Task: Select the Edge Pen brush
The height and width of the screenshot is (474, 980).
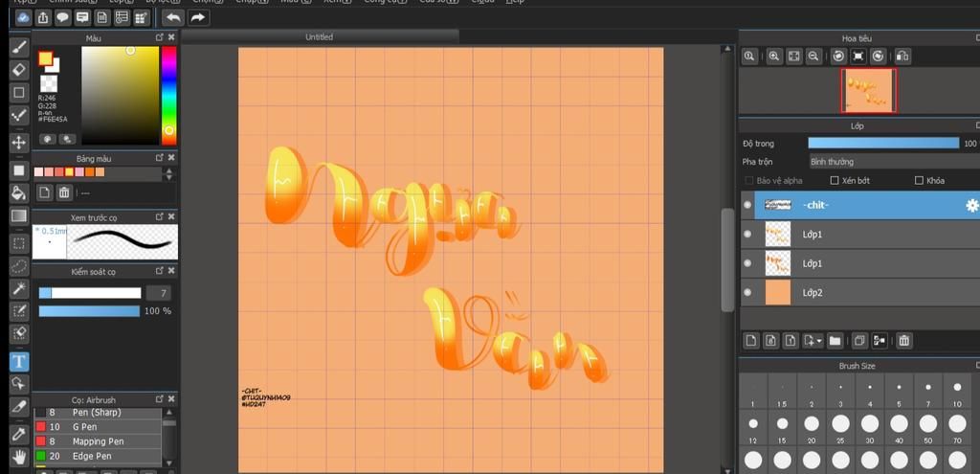Action: [98, 456]
